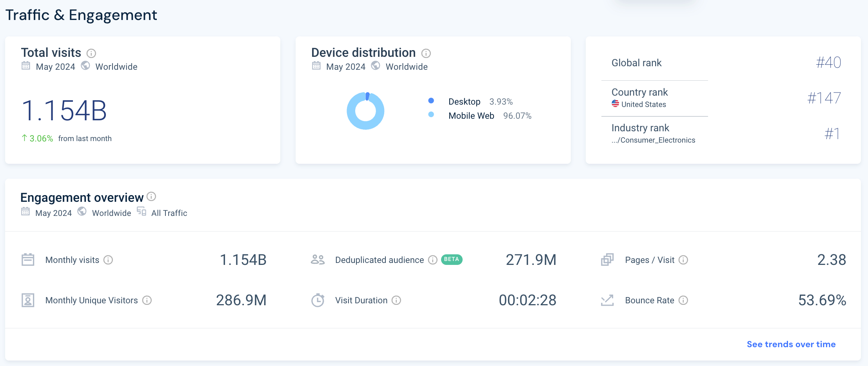Open the Engagement overview info tooltip
The image size is (868, 366).
(x=152, y=197)
